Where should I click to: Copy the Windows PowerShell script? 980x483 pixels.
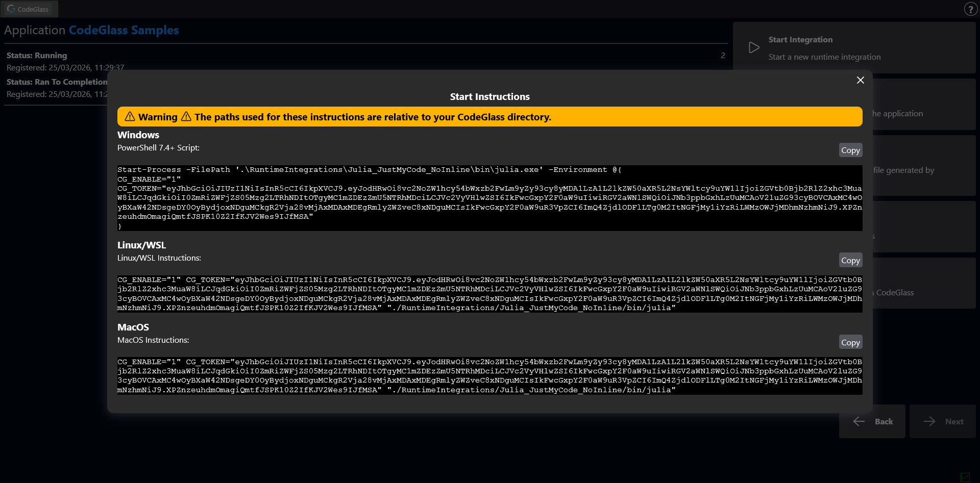click(850, 150)
